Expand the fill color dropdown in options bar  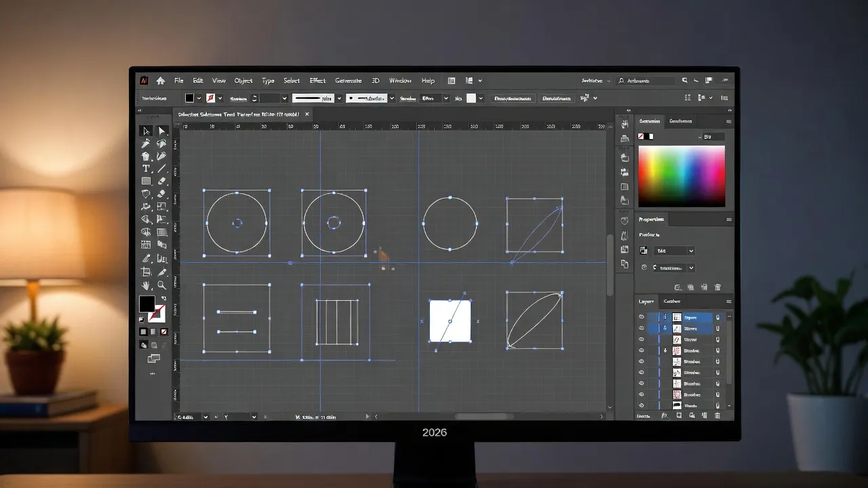click(x=199, y=98)
